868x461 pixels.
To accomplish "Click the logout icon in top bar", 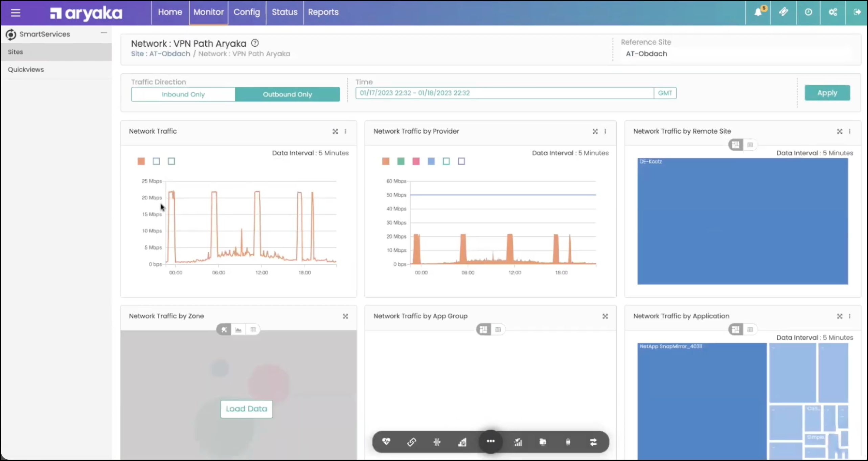I will pyautogui.click(x=857, y=12).
